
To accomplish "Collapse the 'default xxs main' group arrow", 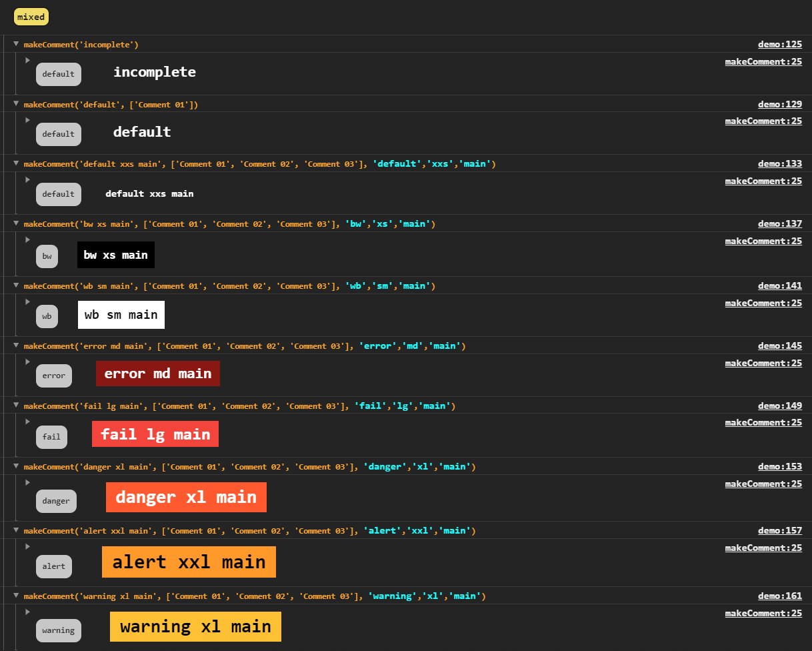I will tap(16, 163).
